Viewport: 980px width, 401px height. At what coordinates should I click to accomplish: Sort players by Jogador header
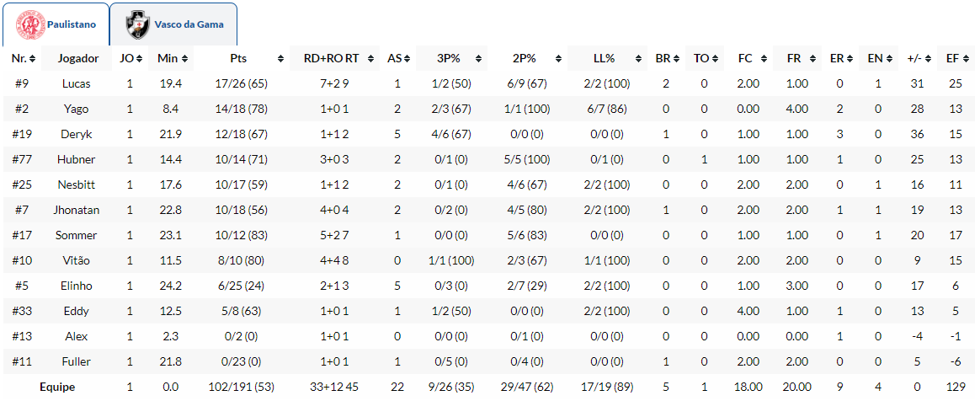click(77, 59)
